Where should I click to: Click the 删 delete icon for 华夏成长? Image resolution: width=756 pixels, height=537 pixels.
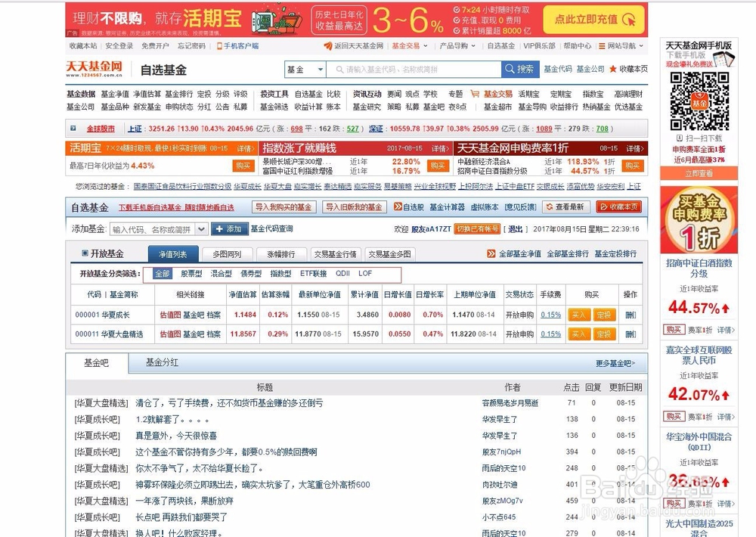(x=631, y=315)
